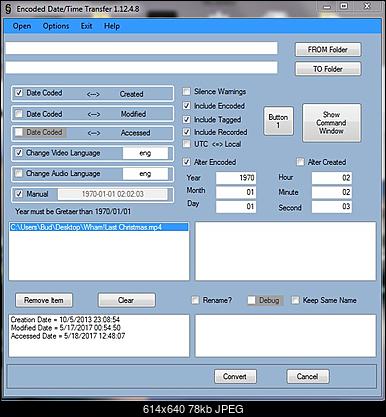
Task: Minimize the Encoded Date/Time Transfer window
Action: click(x=327, y=6)
